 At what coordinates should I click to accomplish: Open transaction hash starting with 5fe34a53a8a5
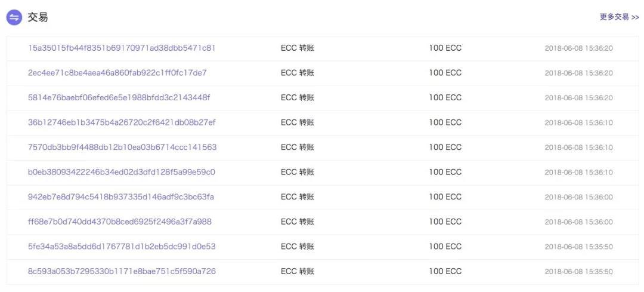point(122,247)
